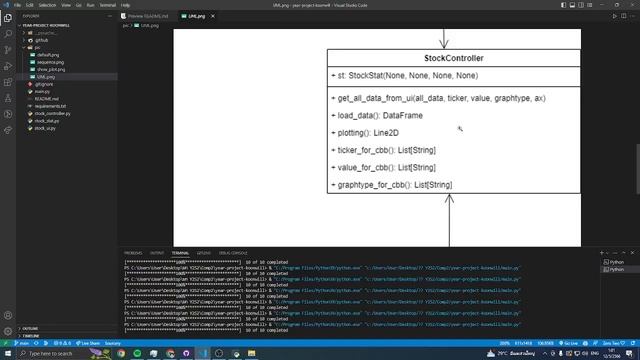Open Spotify from the taskbar
The image size is (640, 360).
138,353
